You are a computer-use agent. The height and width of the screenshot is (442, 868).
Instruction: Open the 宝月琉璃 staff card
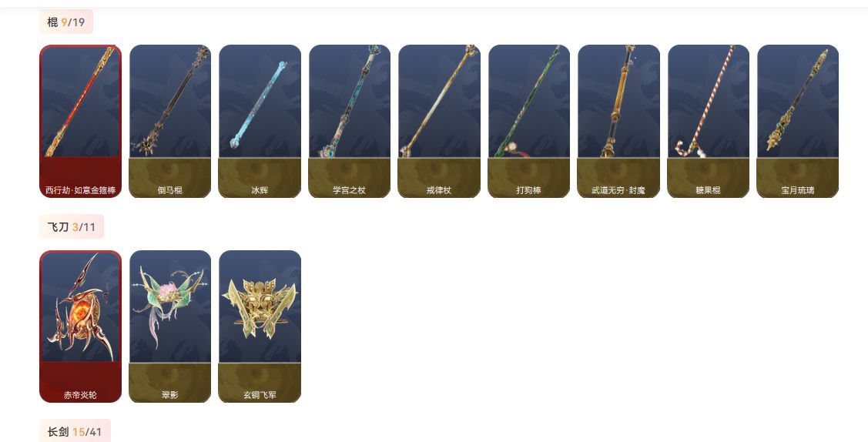tap(798, 121)
